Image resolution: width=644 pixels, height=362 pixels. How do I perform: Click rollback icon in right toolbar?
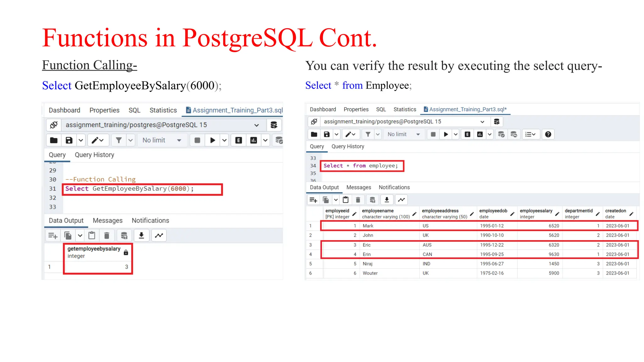click(514, 134)
